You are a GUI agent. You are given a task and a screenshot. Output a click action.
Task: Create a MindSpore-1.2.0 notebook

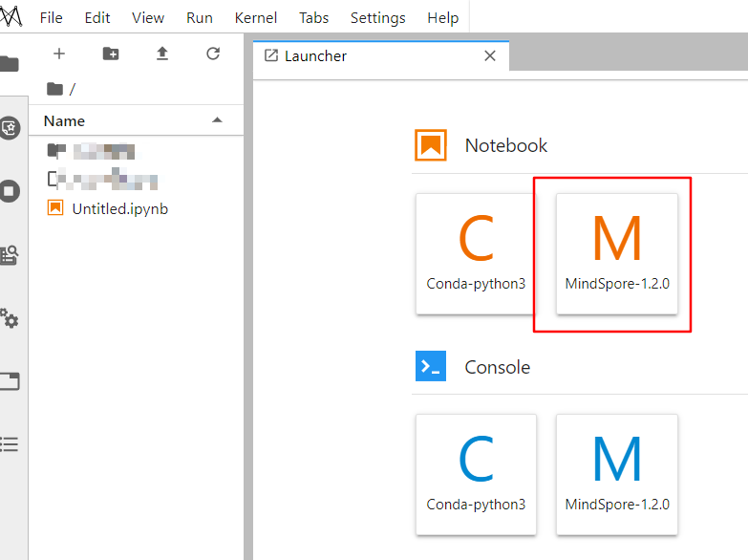click(x=617, y=253)
